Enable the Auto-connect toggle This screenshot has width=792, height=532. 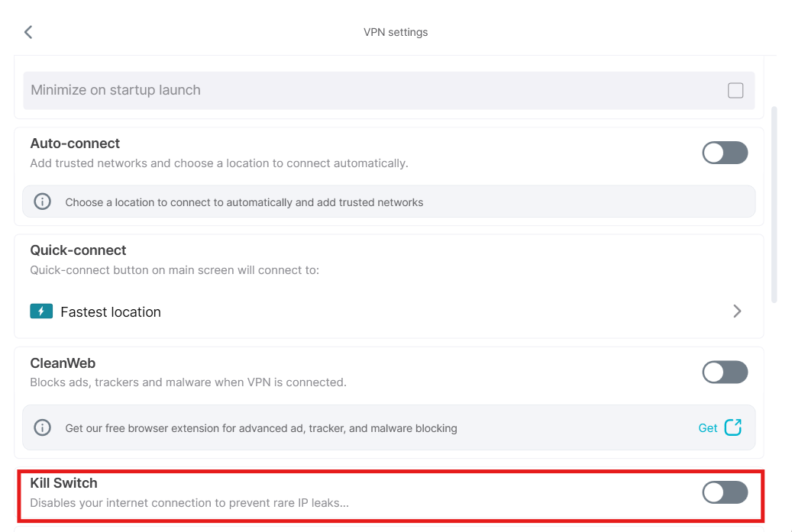[724, 153]
